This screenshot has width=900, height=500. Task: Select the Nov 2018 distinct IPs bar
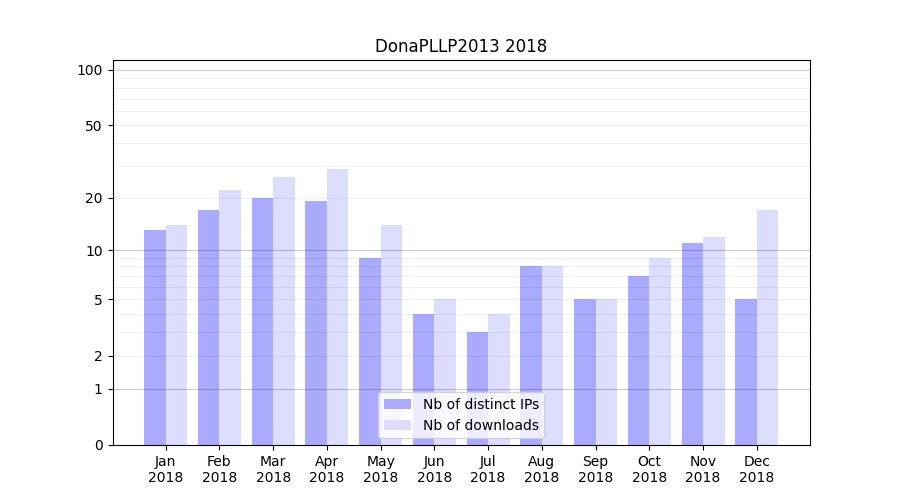[692, 343]
